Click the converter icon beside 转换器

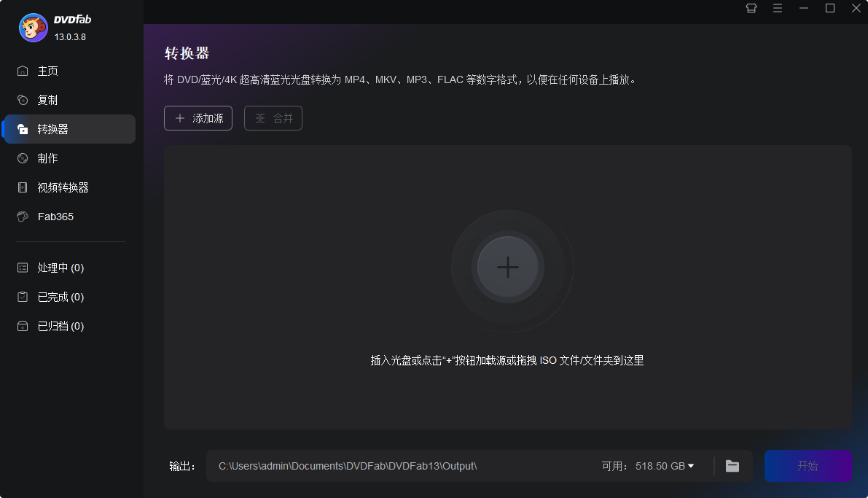point(23,129)
